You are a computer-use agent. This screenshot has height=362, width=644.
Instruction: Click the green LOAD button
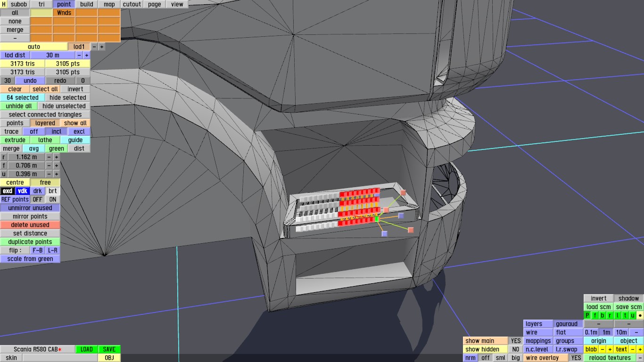click(x=87, y=349)
